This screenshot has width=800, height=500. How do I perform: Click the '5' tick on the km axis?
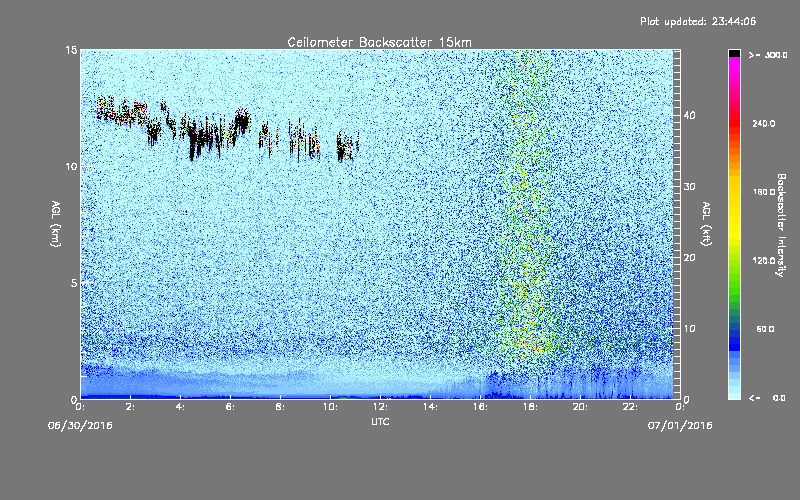74,283
